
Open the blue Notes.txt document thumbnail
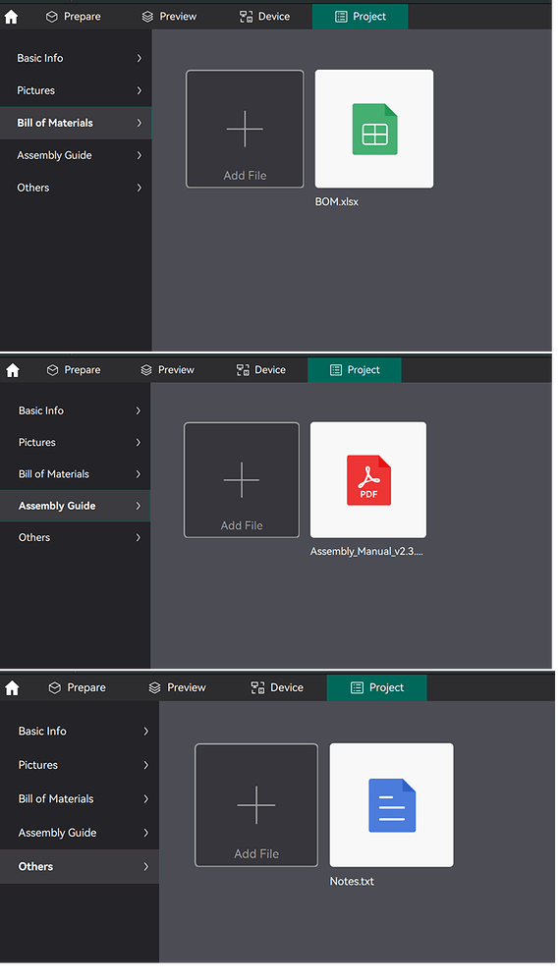coord(392,805)
